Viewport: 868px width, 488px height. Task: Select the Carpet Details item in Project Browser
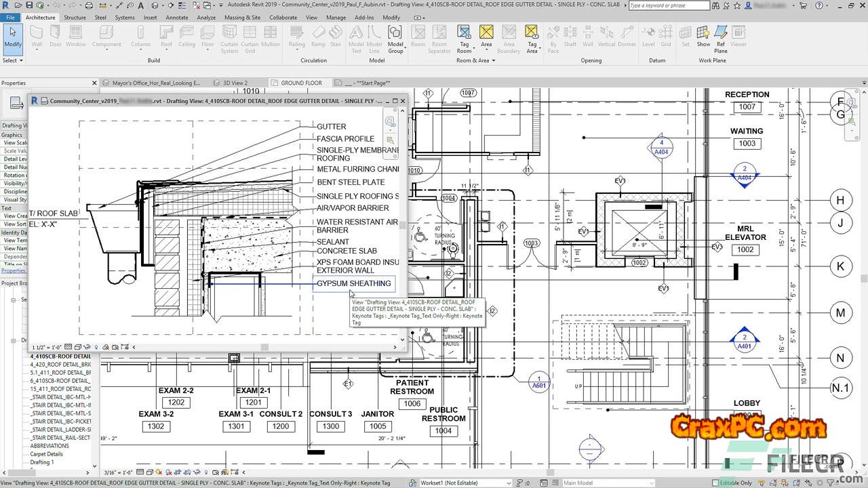coord(47,454)
